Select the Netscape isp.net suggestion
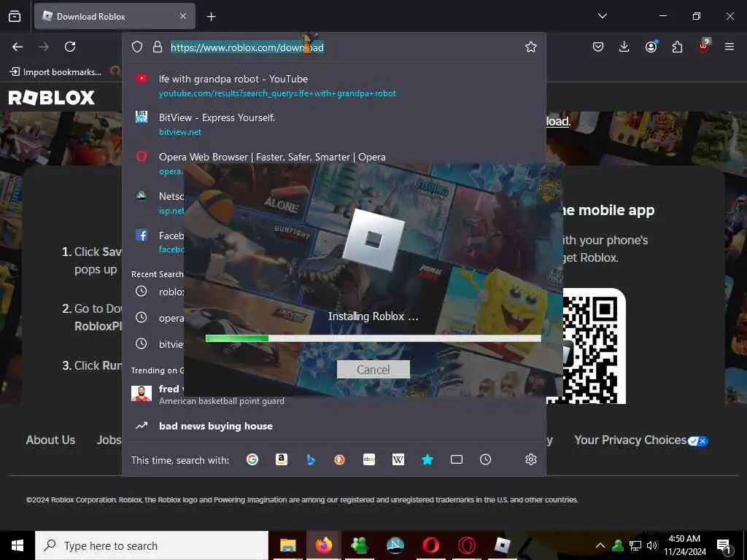The height and width of the screenshot is (560, 747). tap(156, 203)
